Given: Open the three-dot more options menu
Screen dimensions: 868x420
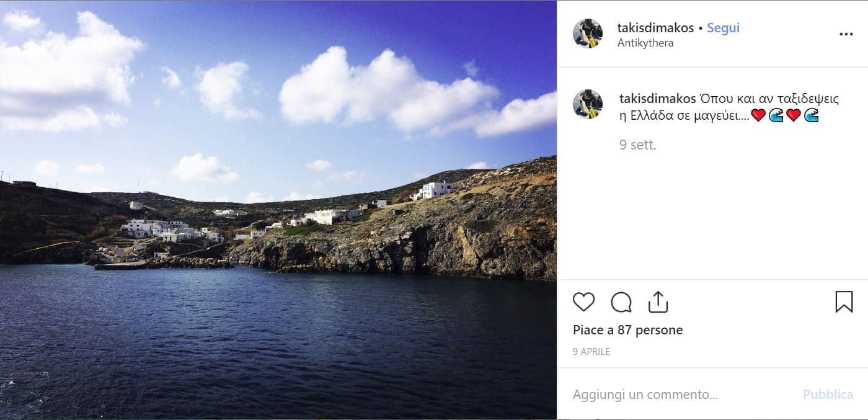Looking at the screenshot, I should (x=846, y=35).
